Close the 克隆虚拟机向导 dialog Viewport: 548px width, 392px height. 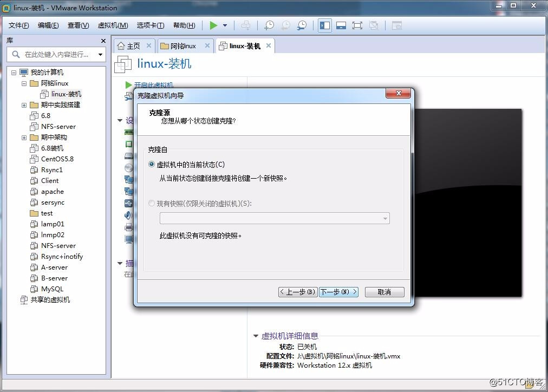pyautogui.click(x=398, y=93)
